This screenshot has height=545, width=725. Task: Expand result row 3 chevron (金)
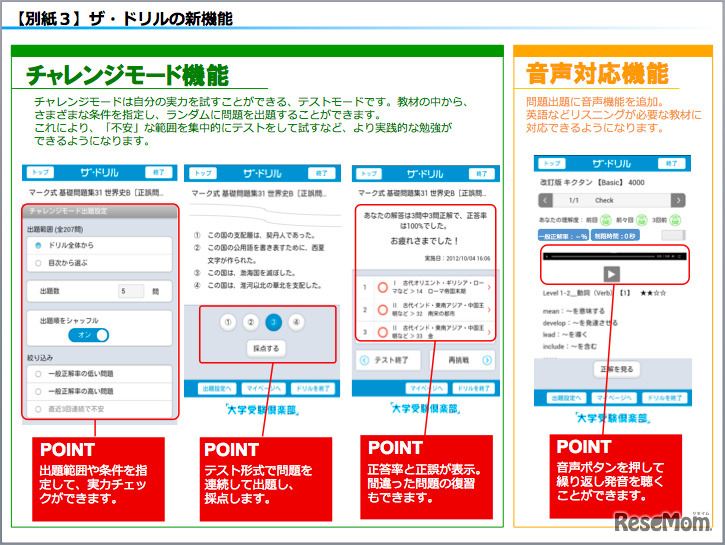(x=489, y=331)
